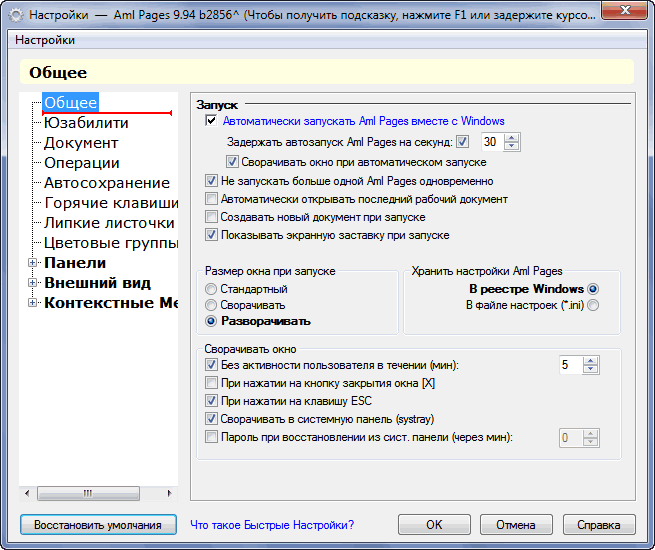The height and width of the screenshot is (550, 655).
Task: Select the Общее tree item
Action: click(71, 102)
